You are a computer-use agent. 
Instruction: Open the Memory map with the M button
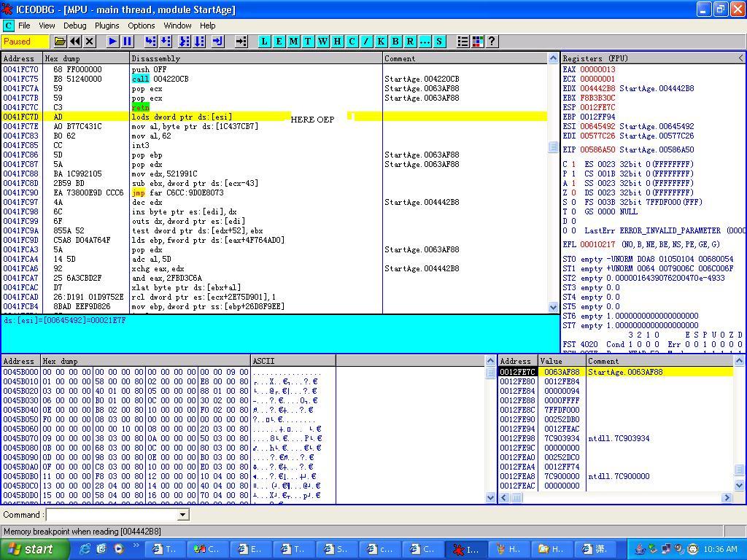(x=293, y=42)
